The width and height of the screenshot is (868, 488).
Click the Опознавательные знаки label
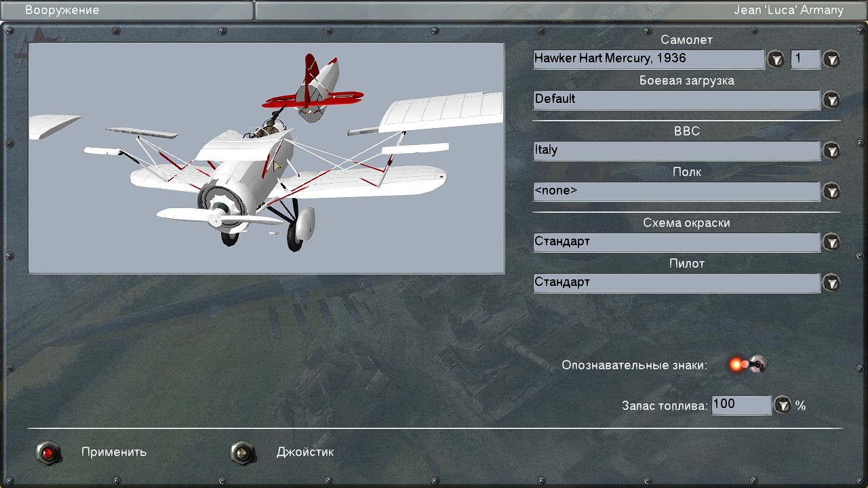tap(635, 366)
